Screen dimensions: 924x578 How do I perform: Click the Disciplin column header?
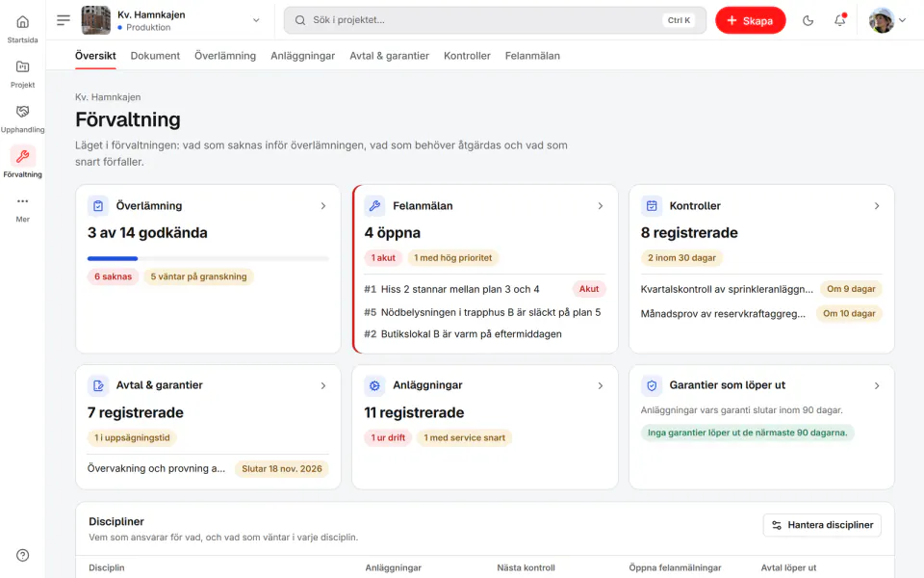[107, 568]
